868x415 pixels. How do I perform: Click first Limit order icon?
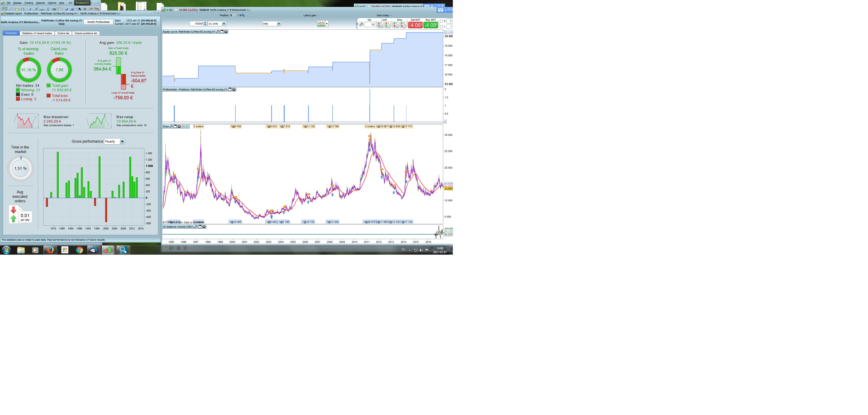(x=380, y=25)
